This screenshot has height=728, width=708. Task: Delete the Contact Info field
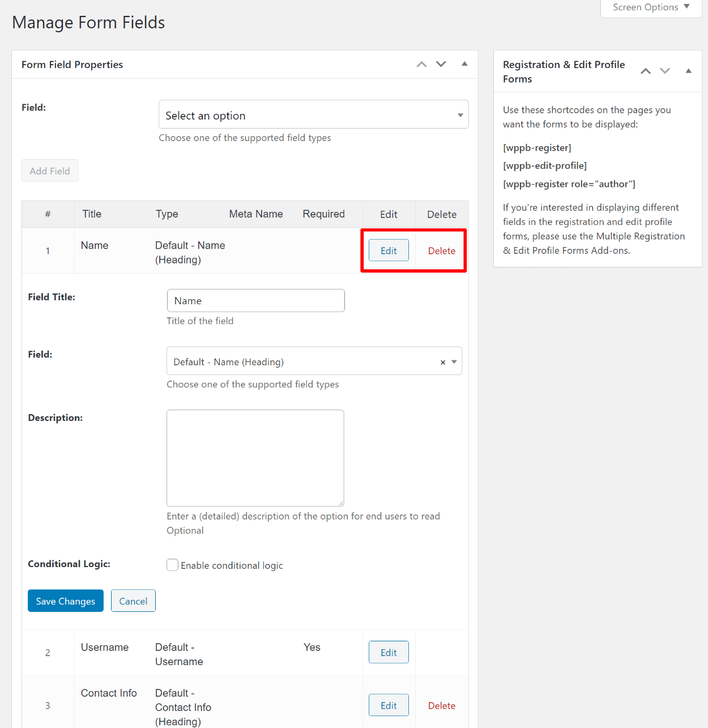click(442, 706)
